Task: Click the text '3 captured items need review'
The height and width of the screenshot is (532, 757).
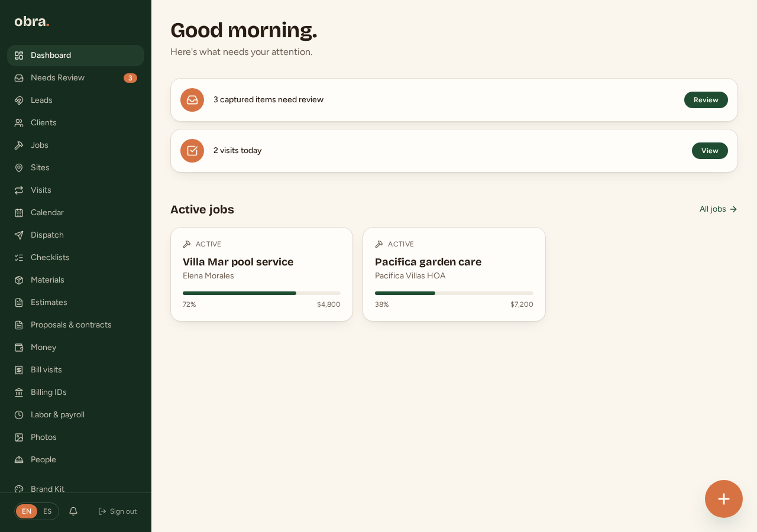Action: (268, 100)
